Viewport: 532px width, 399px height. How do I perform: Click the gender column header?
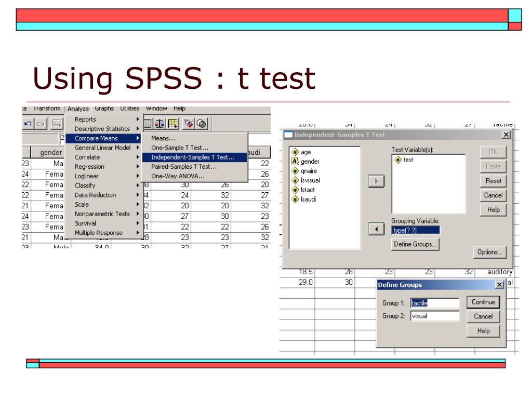tap(51, 153)
